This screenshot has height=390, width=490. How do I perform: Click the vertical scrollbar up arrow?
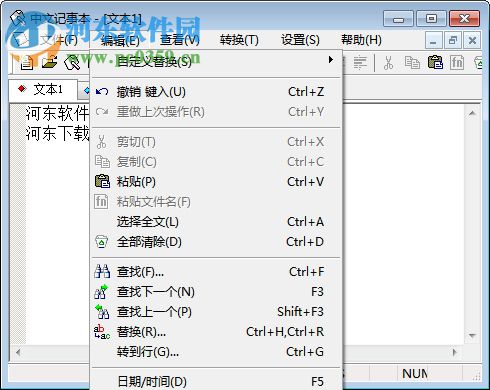(472, 113)
